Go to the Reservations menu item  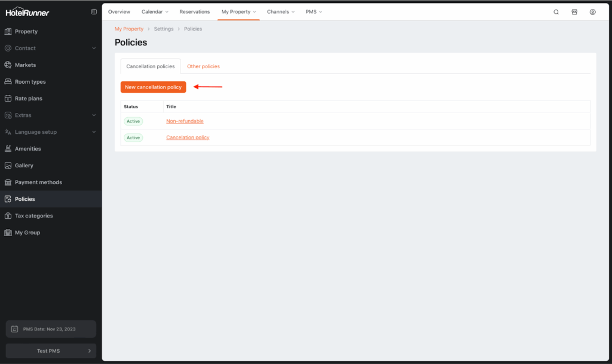coord(195,12)
